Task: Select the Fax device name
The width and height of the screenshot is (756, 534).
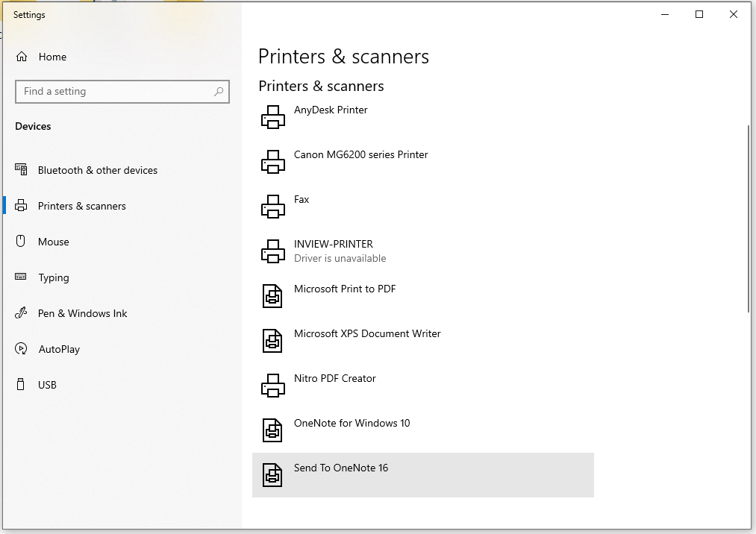Action: click(302, 200)
